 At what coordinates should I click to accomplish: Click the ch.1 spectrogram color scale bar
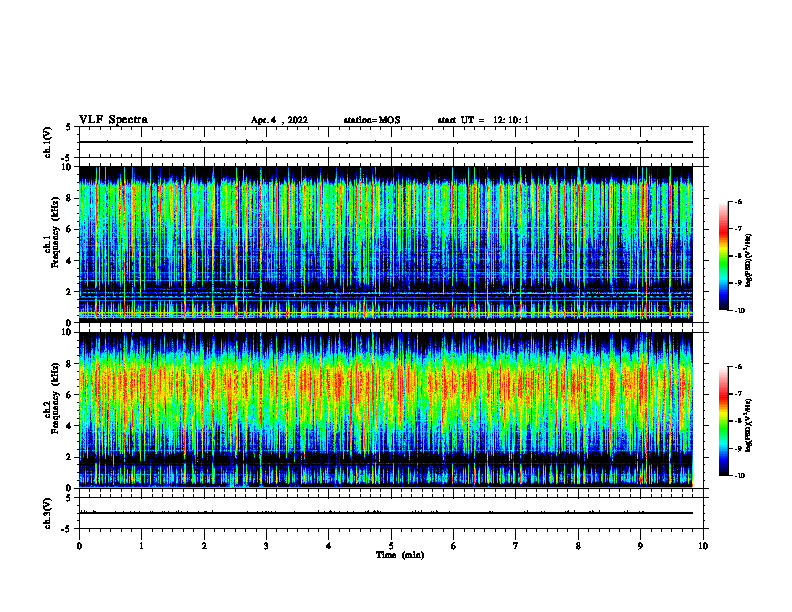[723, 256]
